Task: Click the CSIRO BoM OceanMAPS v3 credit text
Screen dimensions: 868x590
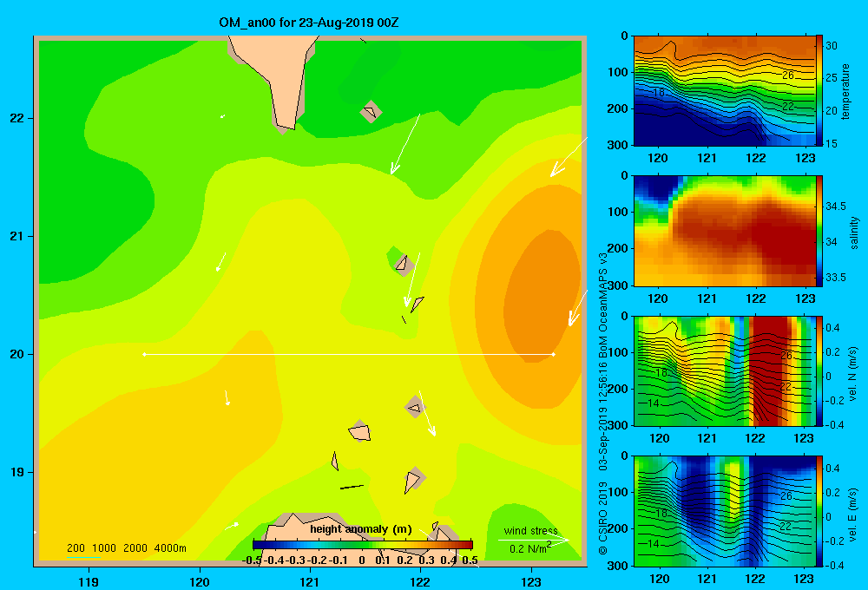Action: point(603,404)
